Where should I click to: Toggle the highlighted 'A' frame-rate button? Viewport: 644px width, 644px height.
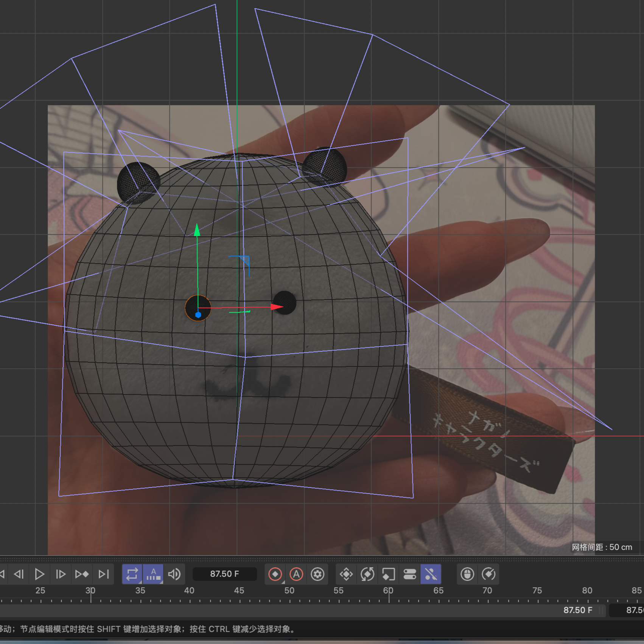coord(153,574)
